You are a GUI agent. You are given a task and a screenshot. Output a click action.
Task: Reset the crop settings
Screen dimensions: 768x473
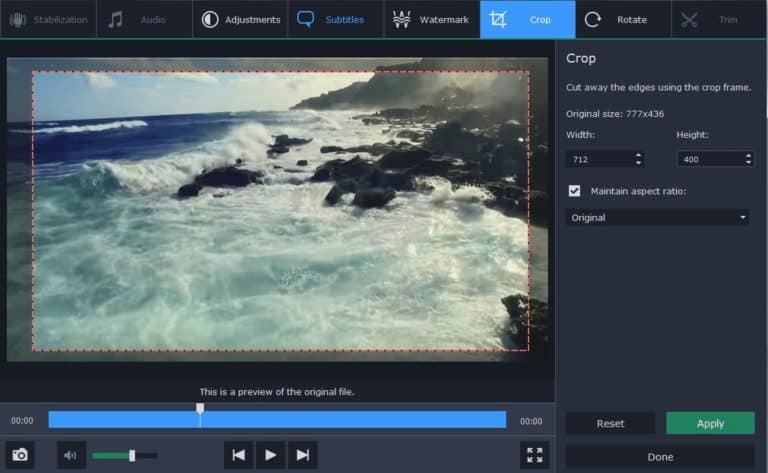610,423
